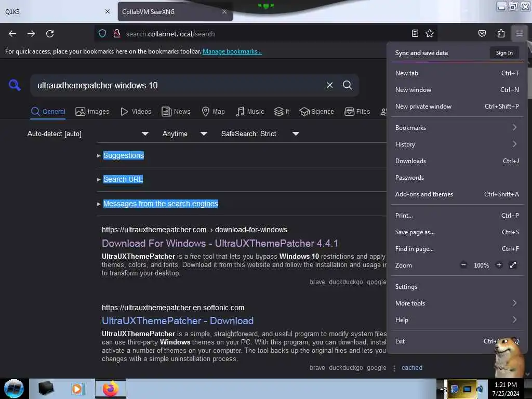Screen dimensions: 532x399
Task: Expand the History submenu
Action: click(456, 144)
